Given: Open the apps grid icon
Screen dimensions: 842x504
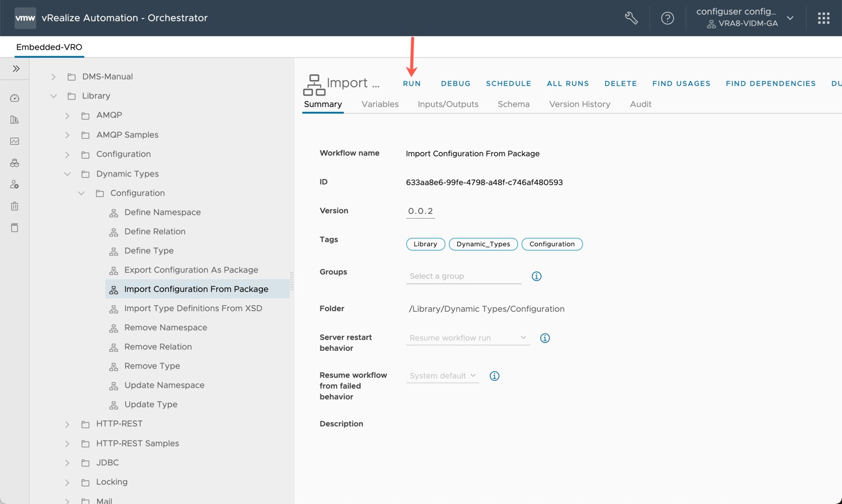Looking at the screenshot, I should [x=823, y=18].
